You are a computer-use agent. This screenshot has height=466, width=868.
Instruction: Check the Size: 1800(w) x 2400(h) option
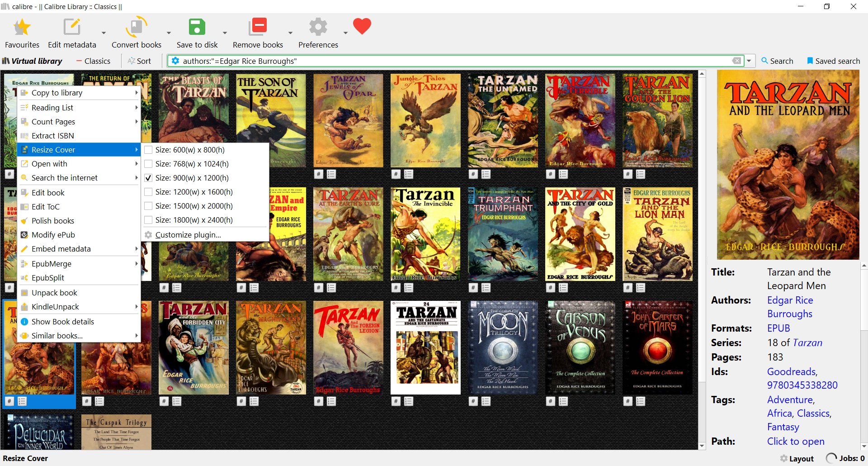pos(148,220)
